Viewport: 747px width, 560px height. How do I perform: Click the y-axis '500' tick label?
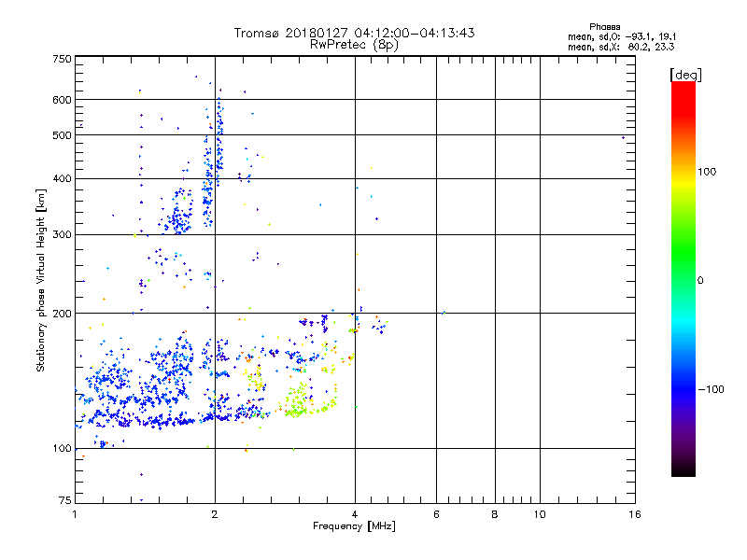click(62, 135)
